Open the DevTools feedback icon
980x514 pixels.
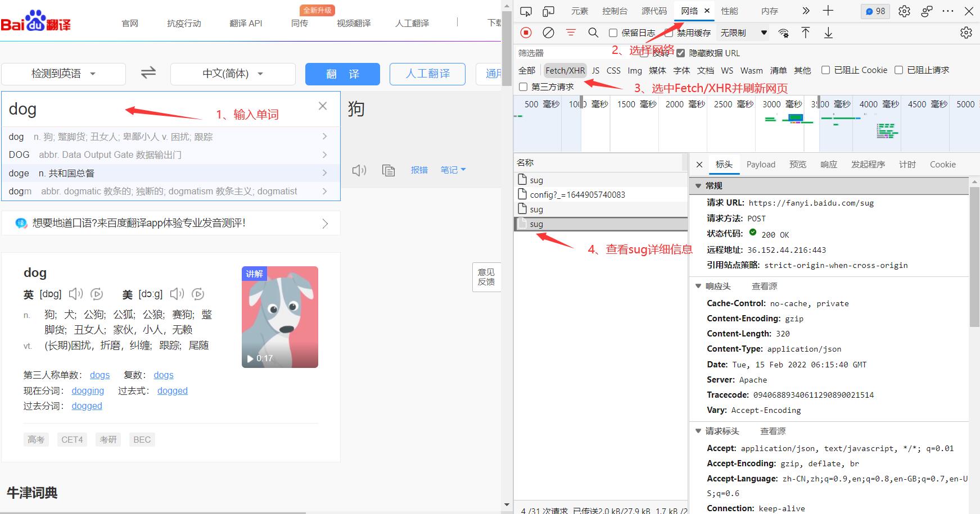[927, 11]
